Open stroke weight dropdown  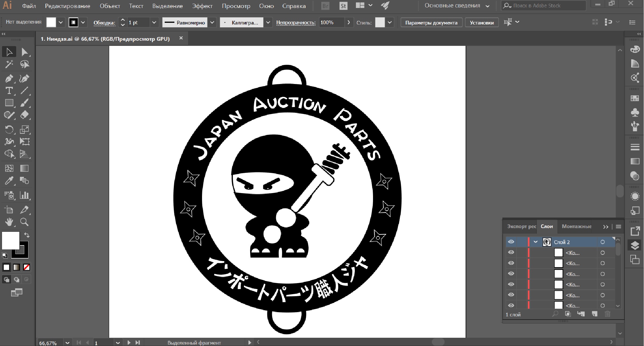pyautogui.click(x=154, y=22)
